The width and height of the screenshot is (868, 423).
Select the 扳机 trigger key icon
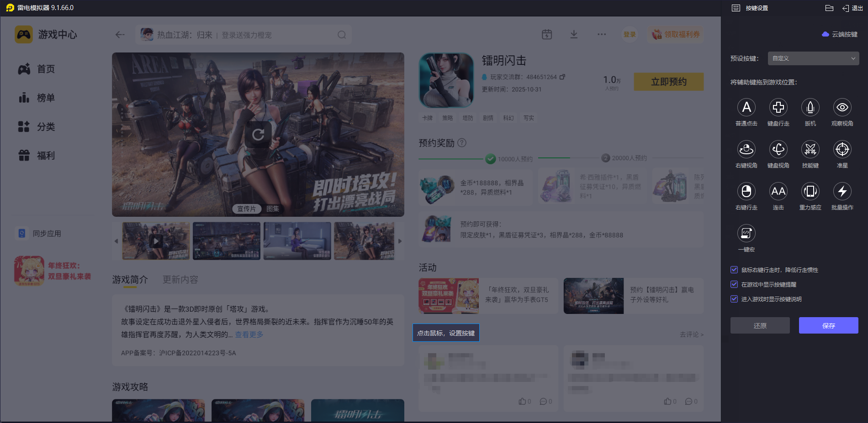(810, 108)
